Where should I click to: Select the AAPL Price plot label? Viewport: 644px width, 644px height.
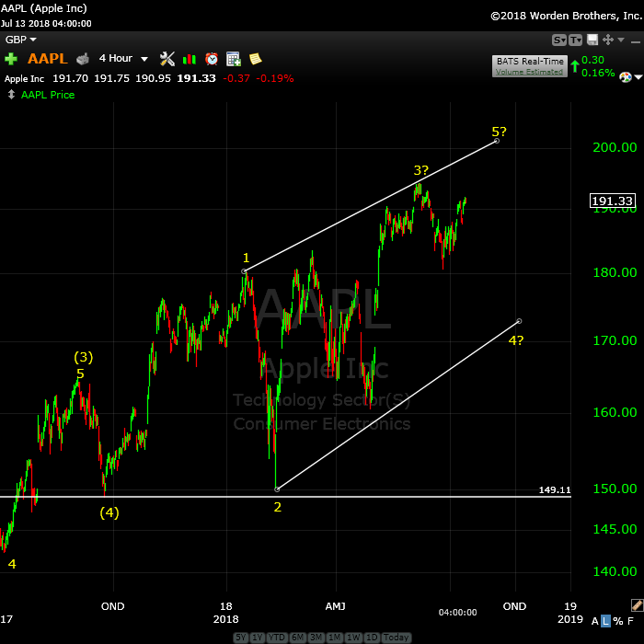coord(48,95)
